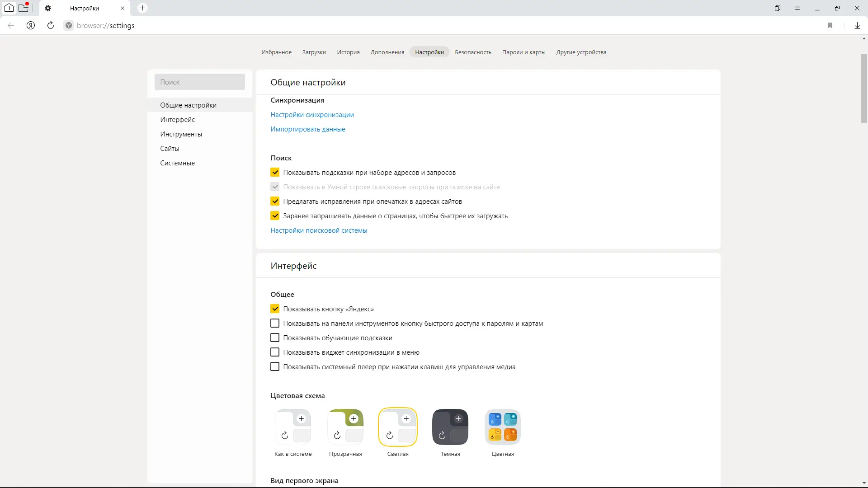The image size is (868, 488).
Task: Open the new-tab folder icon with red dot
Action: coord(24,8)
